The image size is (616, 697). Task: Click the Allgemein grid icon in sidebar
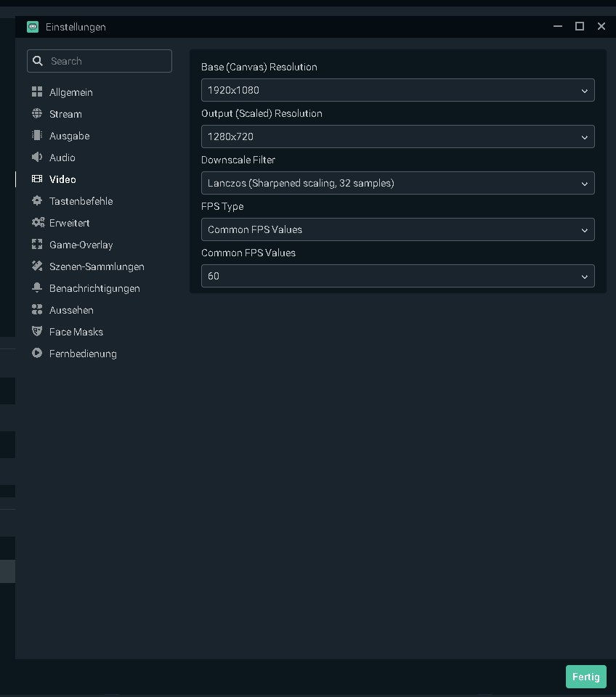(x=37, y=92)
